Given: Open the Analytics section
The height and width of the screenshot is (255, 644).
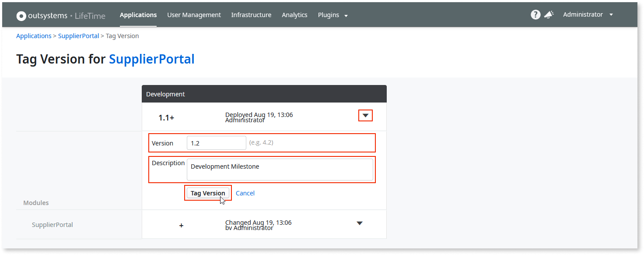Looking at the screenshot, I should point(294,14).
